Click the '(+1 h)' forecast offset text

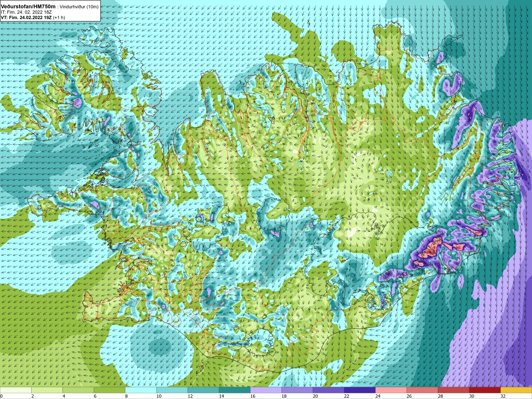[59, 17]
